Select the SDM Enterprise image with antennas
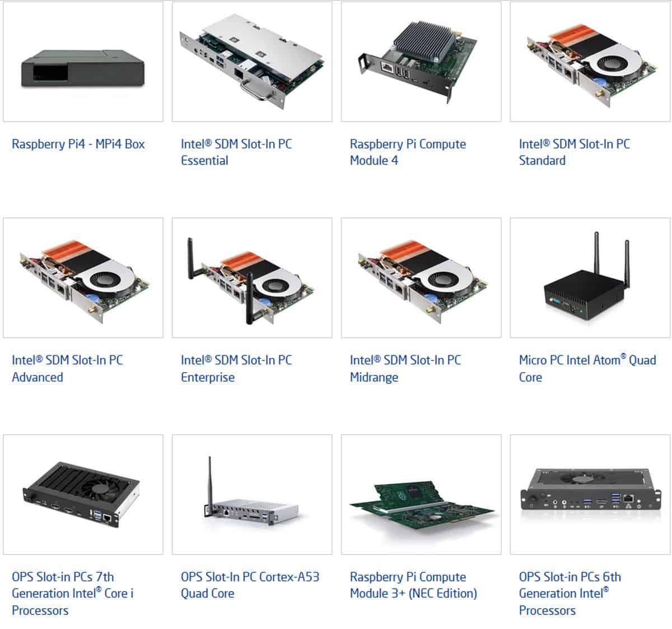Image resolution: width=672 pixels, height=629 pixels. (252, 278)
